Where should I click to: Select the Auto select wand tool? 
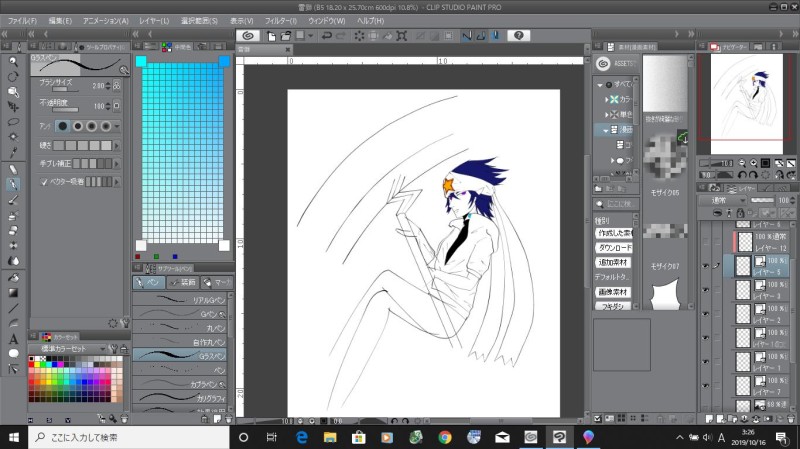click(x=13, y=137)
